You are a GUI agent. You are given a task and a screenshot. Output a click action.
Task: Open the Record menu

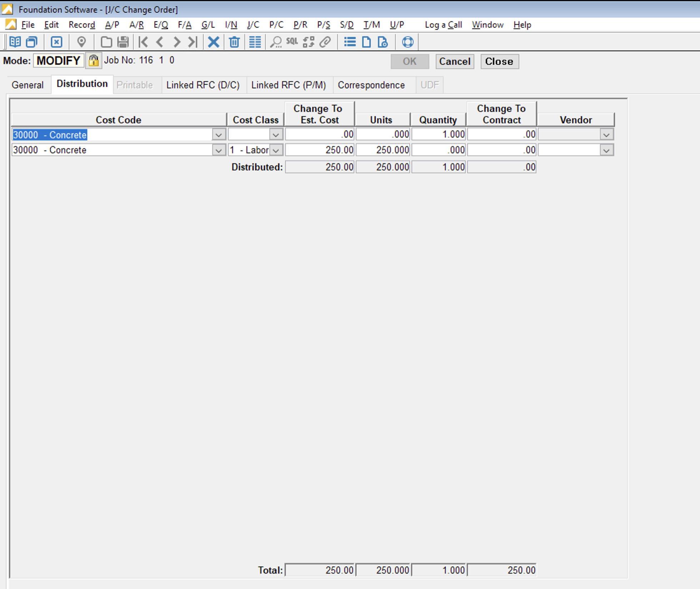coord(82,25)
